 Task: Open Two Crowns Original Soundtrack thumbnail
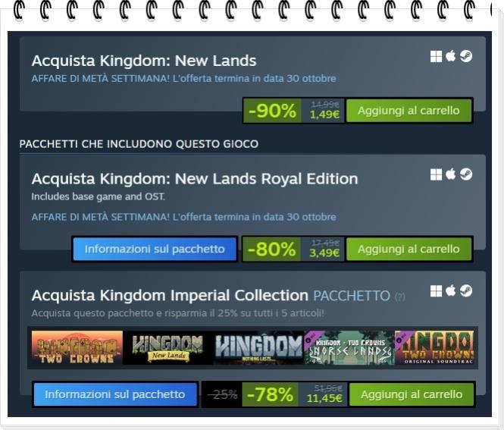tap(434, 347)
